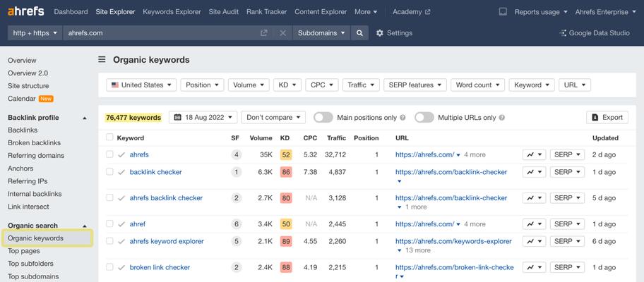Image resolution: width=644 pixels, height=282 pixels.
Task: Open SERP dropdown for ahrefs row
Action: (x=567, y=155)
